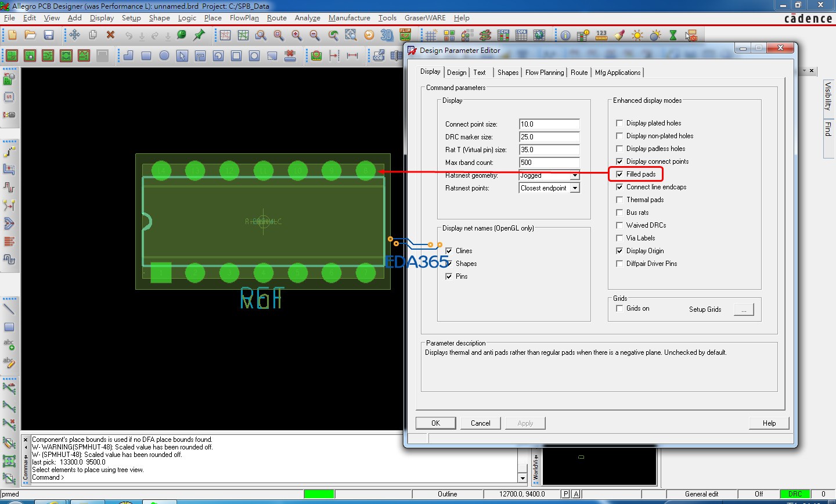Click the command console scroll down arrow
This screenshot has height=504, width=836.
(x=522, y=478)
